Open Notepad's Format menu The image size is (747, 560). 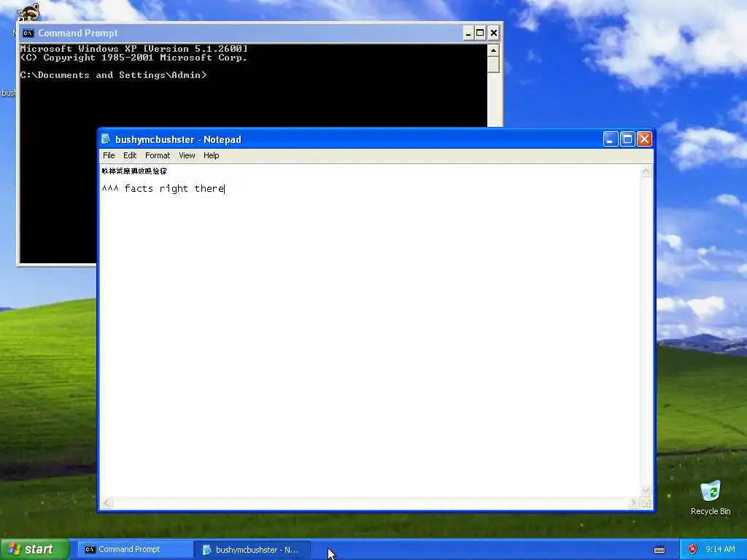158,155
